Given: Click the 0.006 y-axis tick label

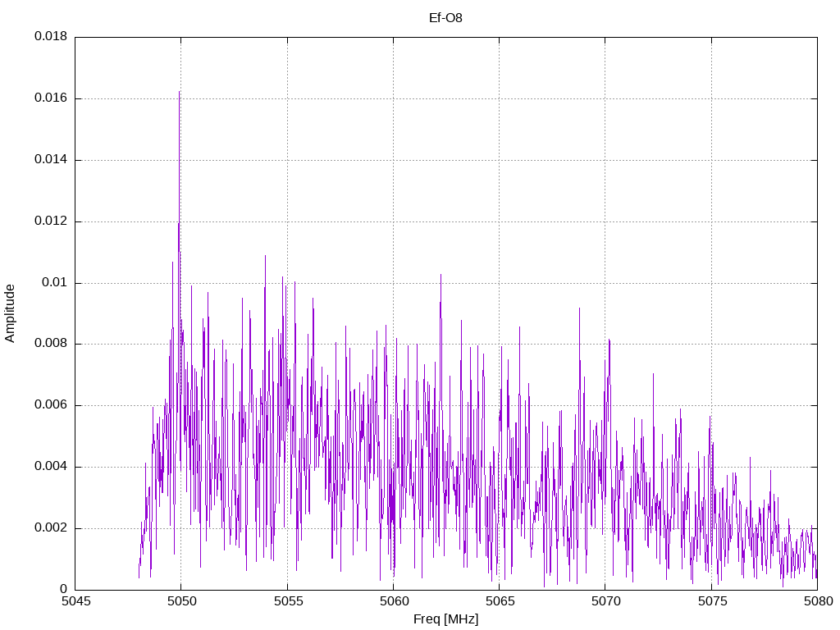Looking at the screenshot, I should pyautogui.click(x=51, y=405).
